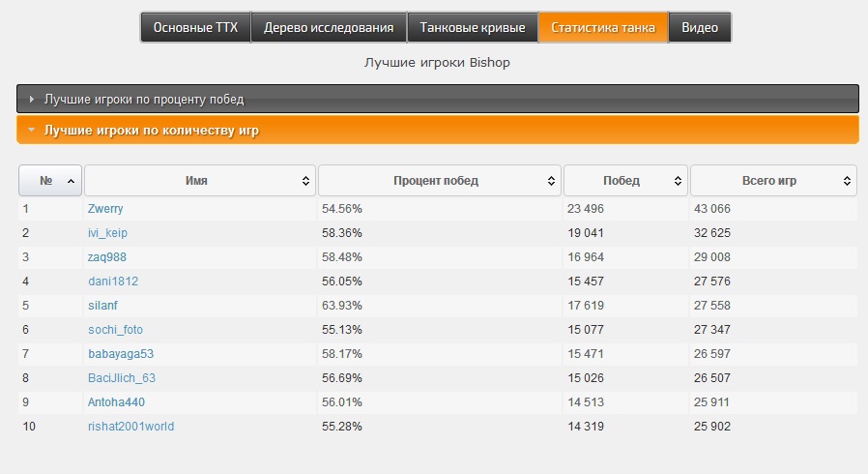Viewport: 868px width, 474px height.
Task: Go to the Видео tab
Action: pyautogui.click(x=700, y=27)
